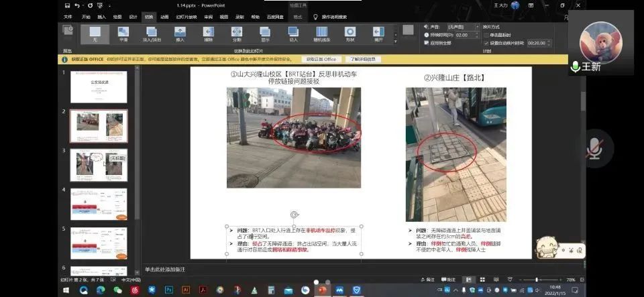Click the 获取正版 Office button

coord(321,59)
